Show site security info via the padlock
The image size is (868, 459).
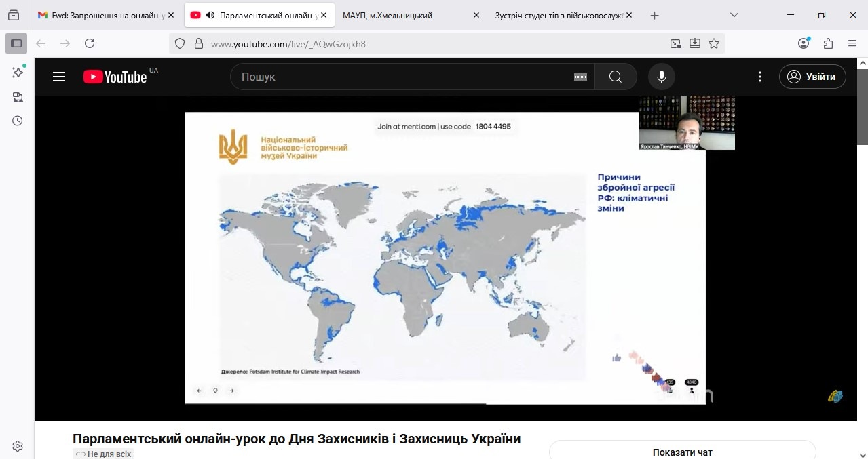199,43
